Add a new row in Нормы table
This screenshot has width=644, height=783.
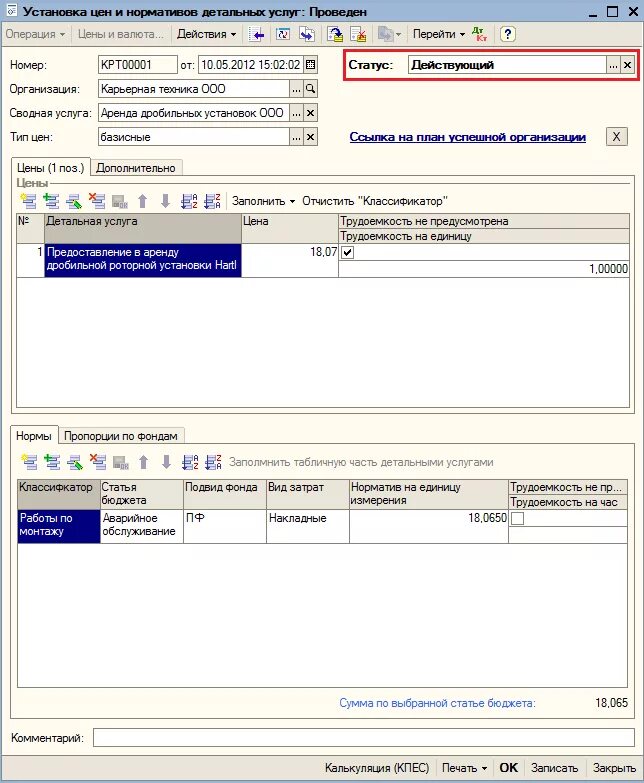click(29, 462)
